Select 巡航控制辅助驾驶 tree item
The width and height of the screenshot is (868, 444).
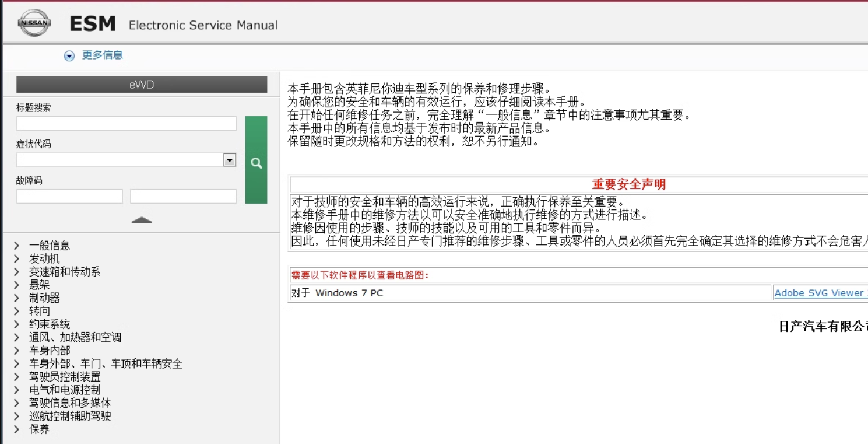tap(70, 416)
